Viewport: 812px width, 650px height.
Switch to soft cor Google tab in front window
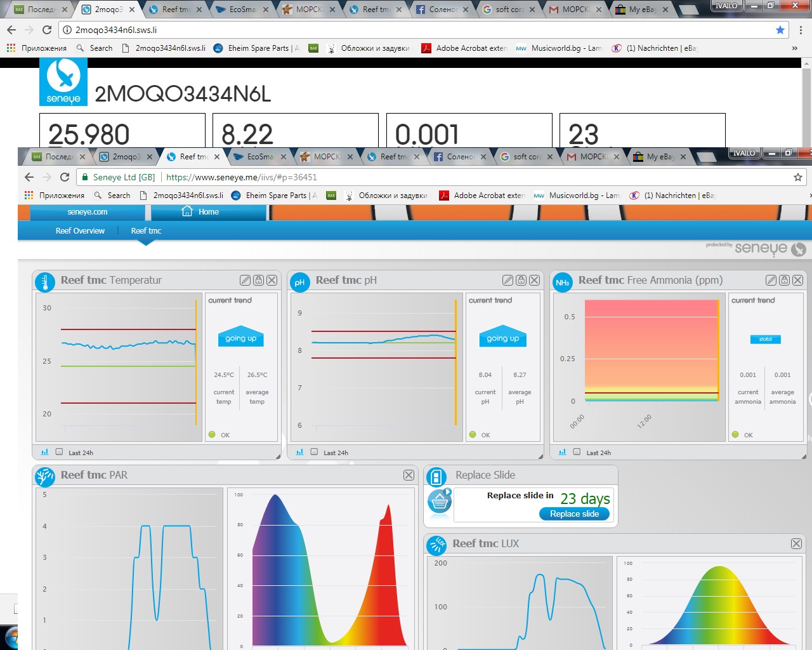(527, 157)
